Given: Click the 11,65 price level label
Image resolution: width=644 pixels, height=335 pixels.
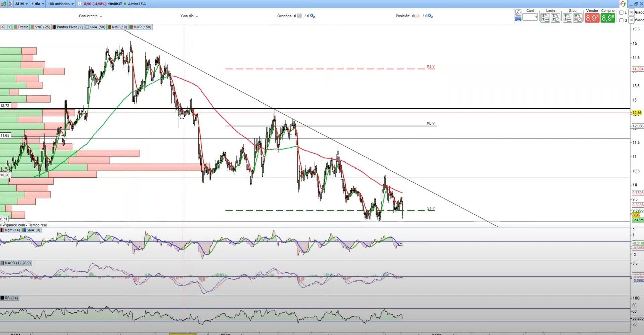Looking at the screenshot, I should pos(5,136).
